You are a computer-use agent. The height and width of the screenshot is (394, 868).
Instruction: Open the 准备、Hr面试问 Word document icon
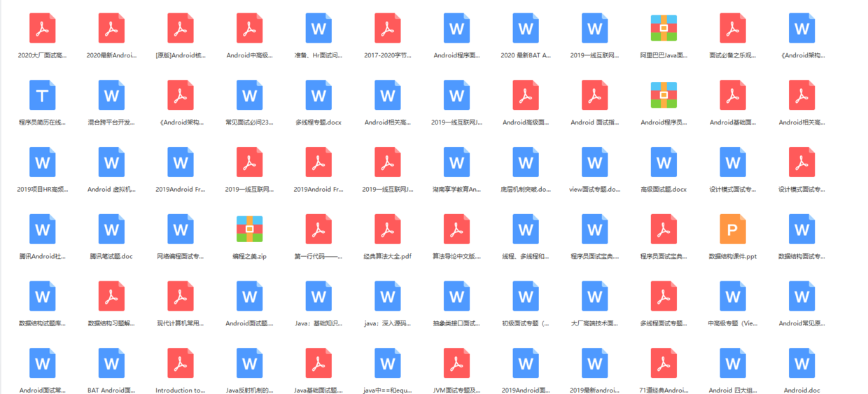[x=318, y=28]
